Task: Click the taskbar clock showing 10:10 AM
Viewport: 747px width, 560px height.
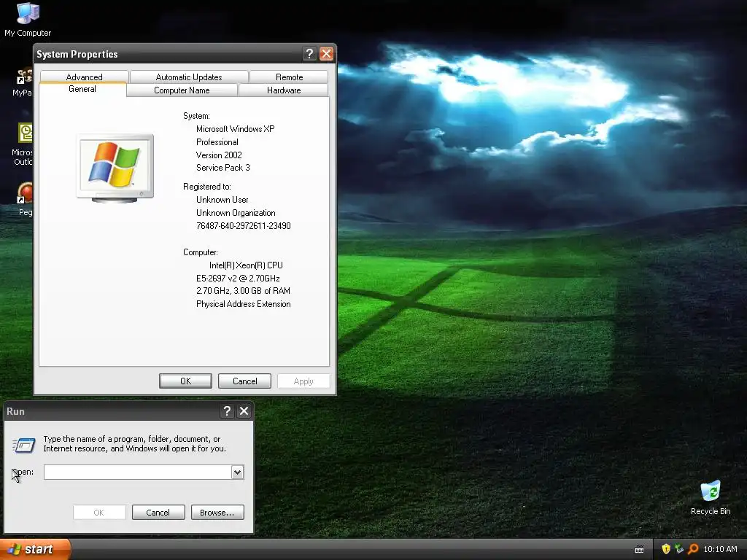Action: point(720,549)
